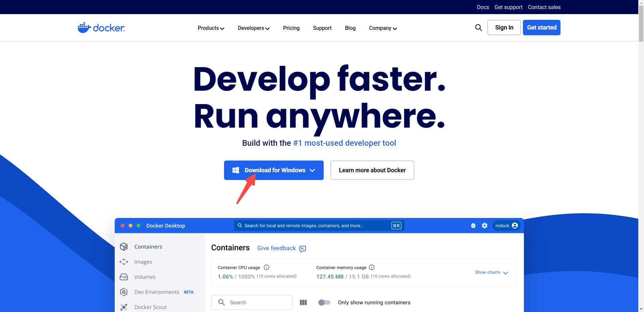Viewport: 644px width, 312px height.
Task: Click the Containers cube icon in sidebar
Action: [124, 247]
